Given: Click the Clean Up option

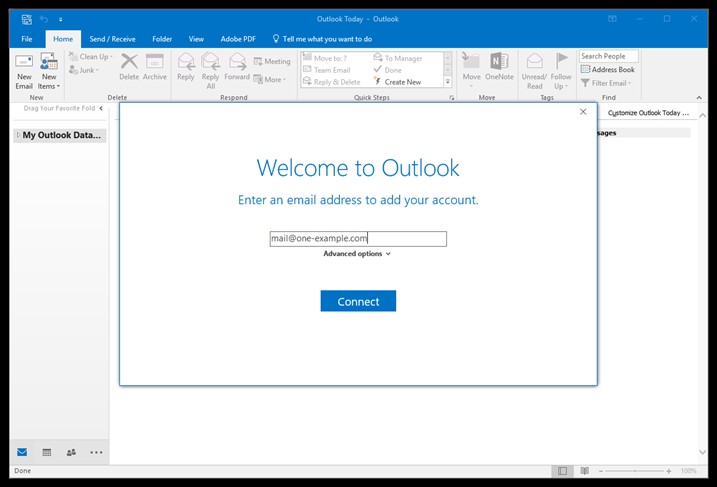Looking at the screenshot, I should (x=91, y=57).
